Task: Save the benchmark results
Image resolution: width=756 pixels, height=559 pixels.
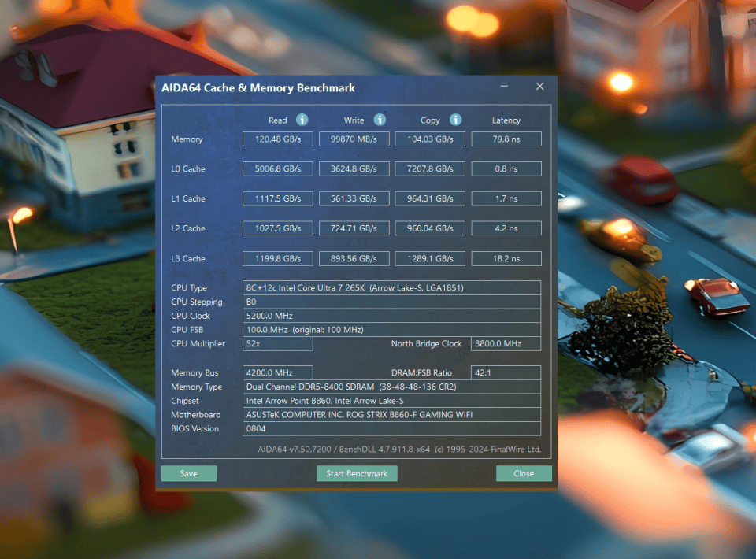Action: [188, 473]
